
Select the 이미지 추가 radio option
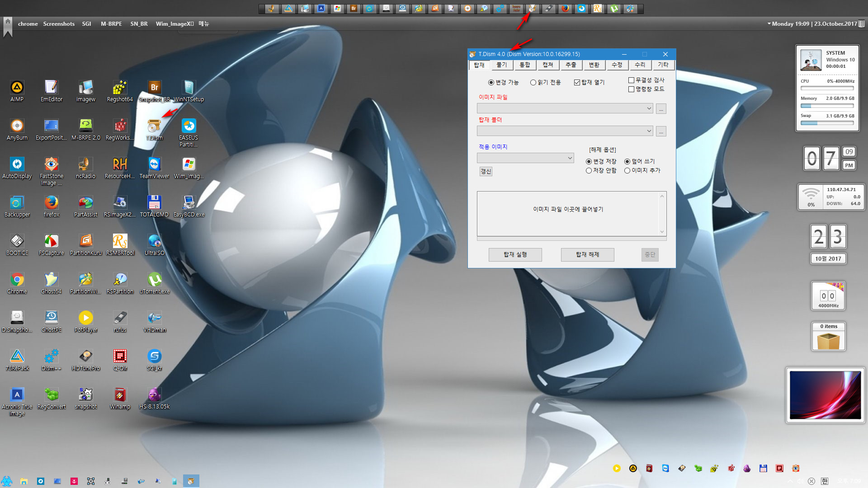[642, 170]
